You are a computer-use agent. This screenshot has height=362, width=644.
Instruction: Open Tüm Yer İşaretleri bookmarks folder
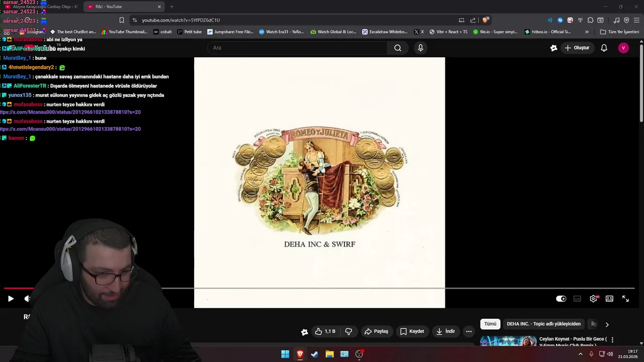(619, 32)
